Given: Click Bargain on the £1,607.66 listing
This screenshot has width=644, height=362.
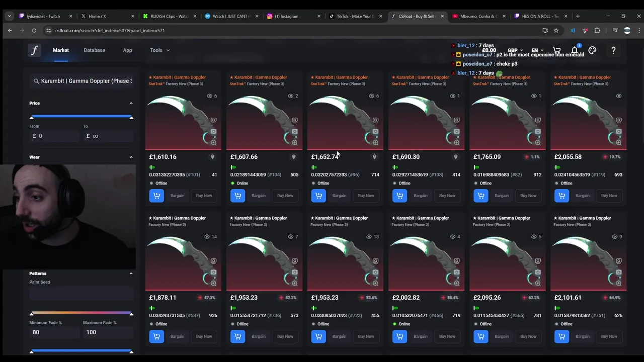Looking at the screenshot, I should [x=258, y=196].
